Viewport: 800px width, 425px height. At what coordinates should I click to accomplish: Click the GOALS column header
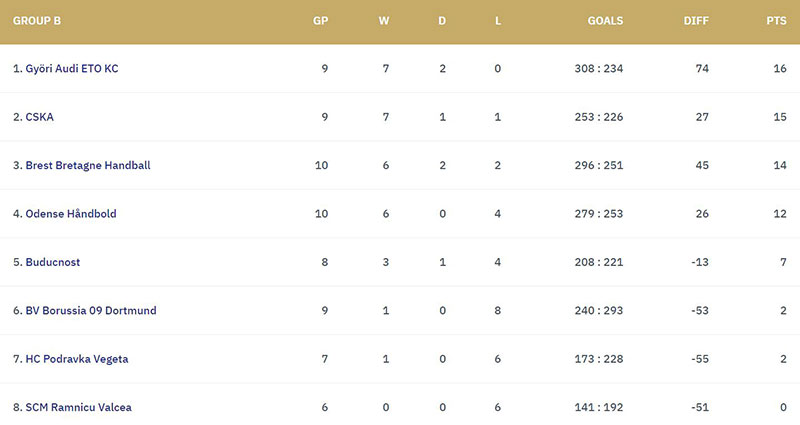(605, 21)
